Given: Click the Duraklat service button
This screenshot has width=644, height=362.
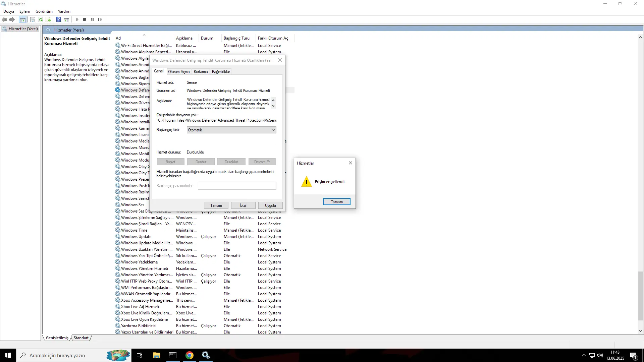Looking at the screenshot, I should 231,162.
